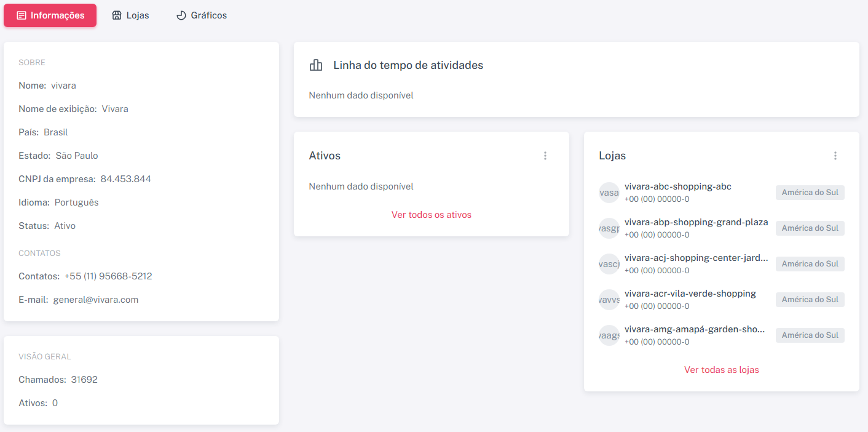Image resolution: width=868 pixels, height=432 pixels.
Task: Click the Lojas card heading
Action: [x=612, y=156]
